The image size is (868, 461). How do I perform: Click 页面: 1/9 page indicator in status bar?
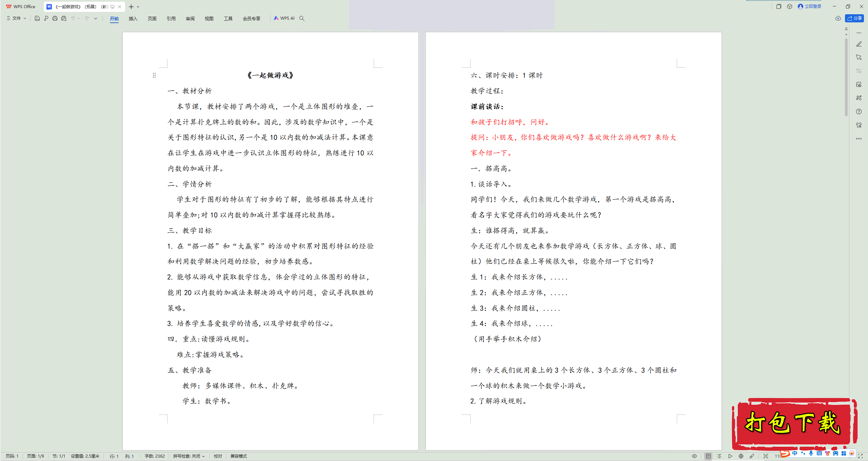coord(36,456)
